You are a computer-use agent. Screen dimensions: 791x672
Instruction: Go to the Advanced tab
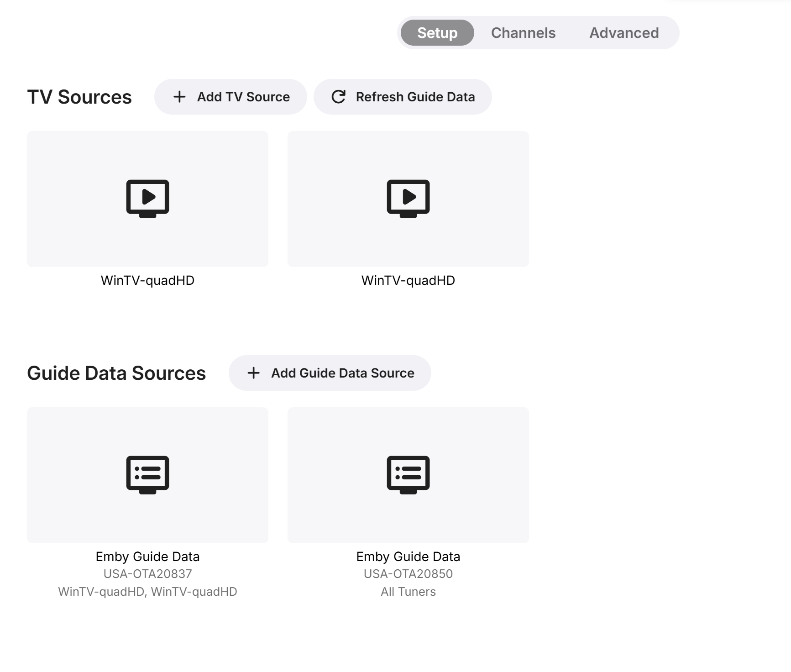pyautogui.click(x=624, y=33)
